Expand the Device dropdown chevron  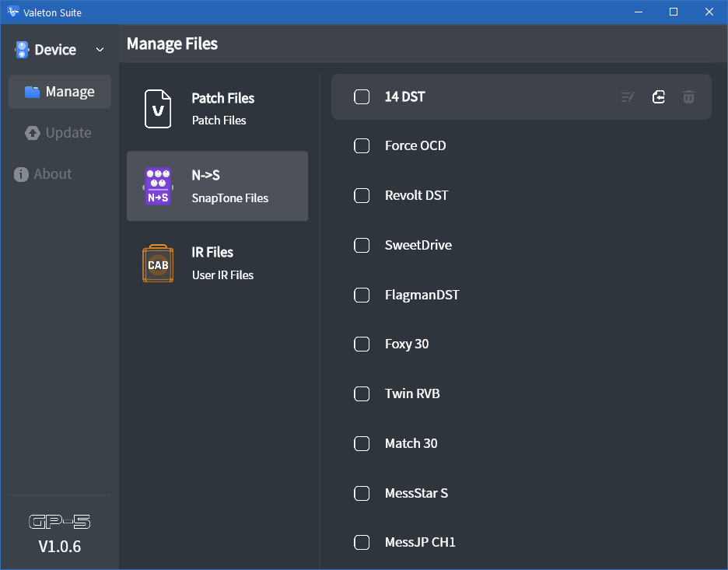tap(100, 50)
